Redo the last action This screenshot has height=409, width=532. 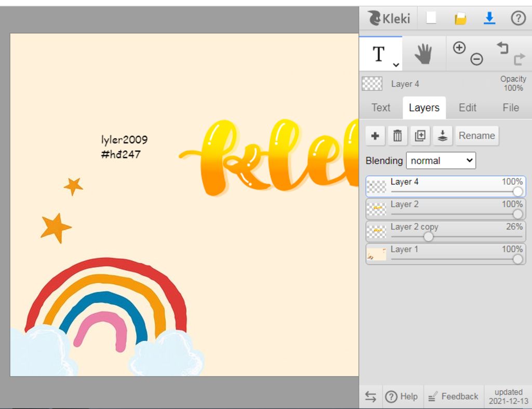[x=519, y=59]
